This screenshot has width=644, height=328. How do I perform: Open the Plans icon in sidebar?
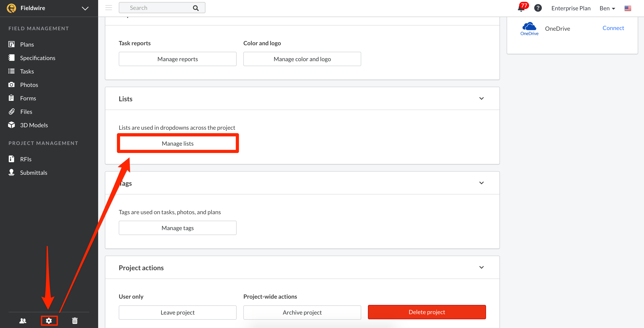11,44
